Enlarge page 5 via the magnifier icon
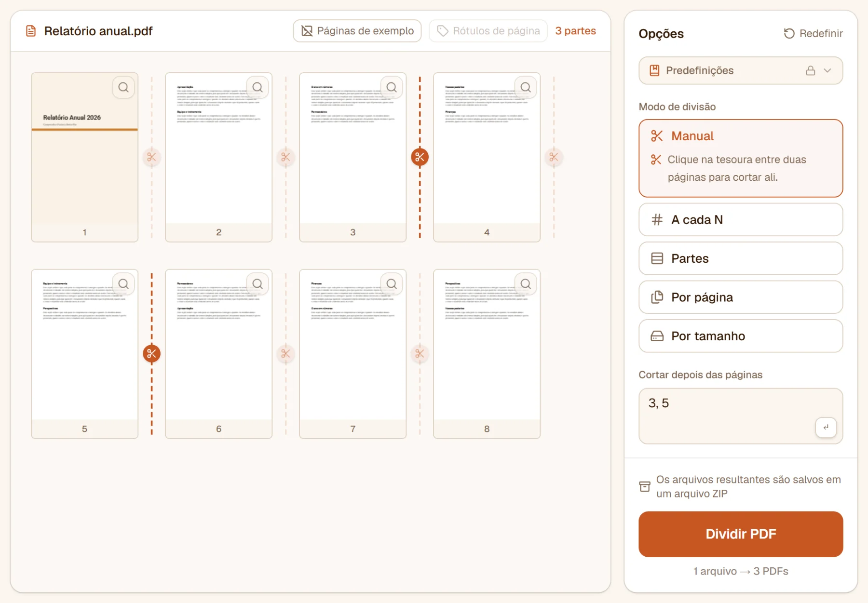Viewport: 868px width, 603px height. (123, 284)
